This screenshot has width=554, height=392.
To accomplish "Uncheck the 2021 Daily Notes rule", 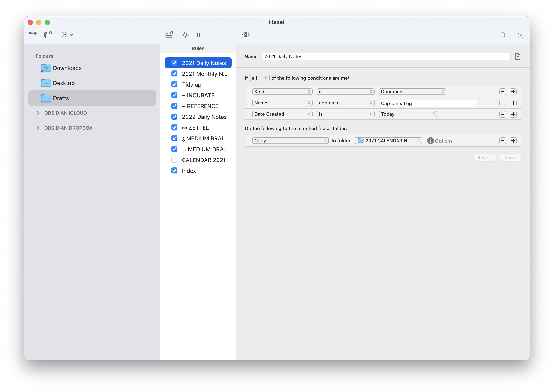I will click(174, 63).
